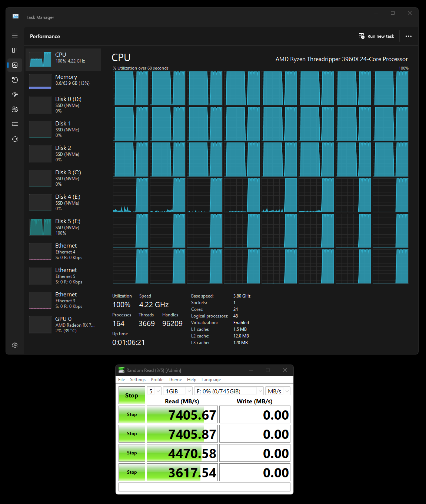Click the first logical processor graph

point(131,88)
